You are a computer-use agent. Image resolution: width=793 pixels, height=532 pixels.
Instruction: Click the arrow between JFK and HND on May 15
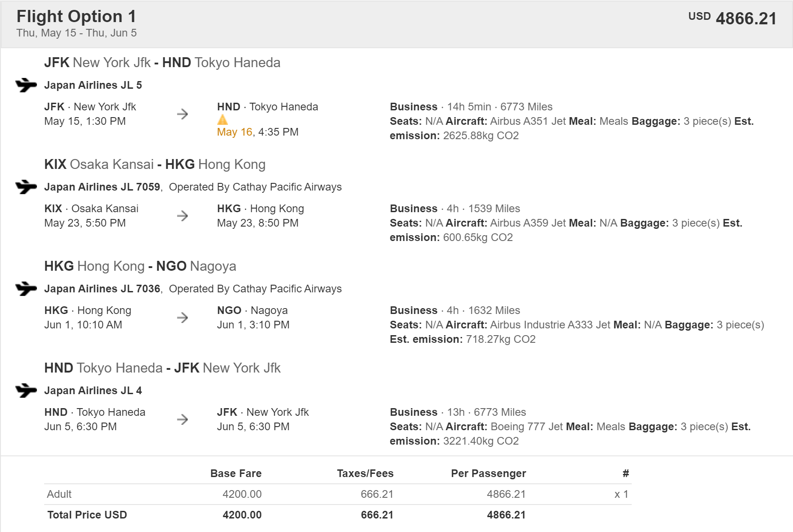click(182, 114)
